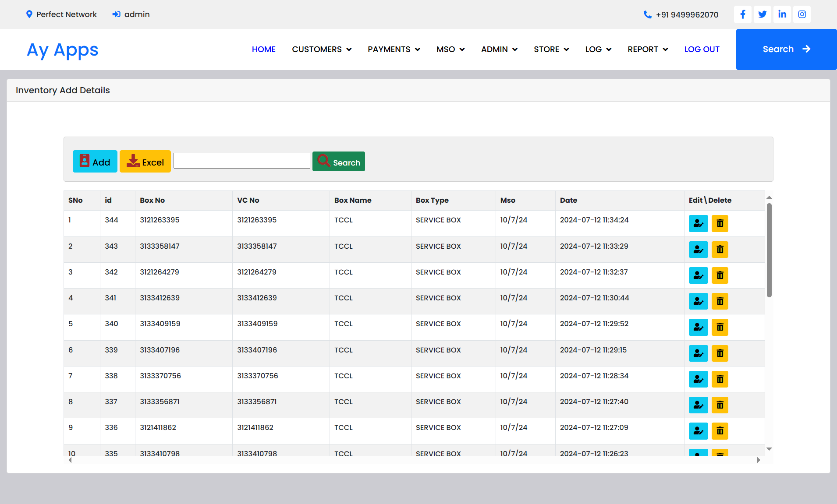Screen dimensions: 837x504
Task: Focus the inventory search text field
Action: tap(241, 161)
